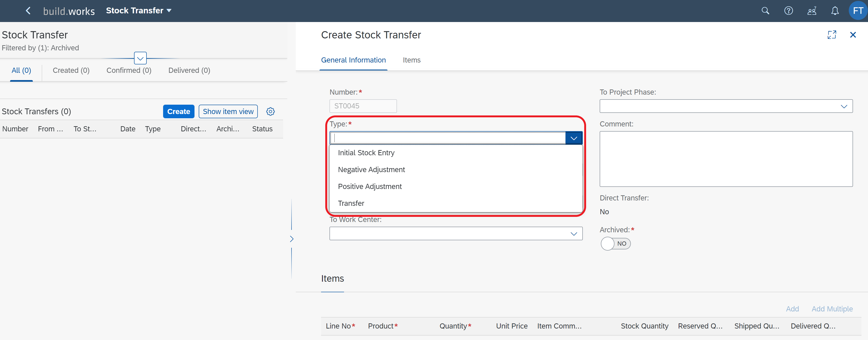Click Add Multiple in Items

tap(832, 309)
